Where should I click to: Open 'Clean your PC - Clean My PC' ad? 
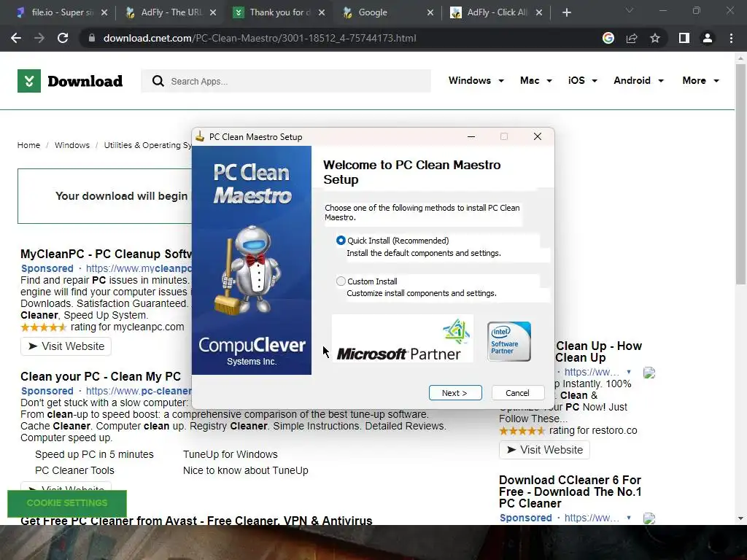pyautogui.click(x=101, y=377)
